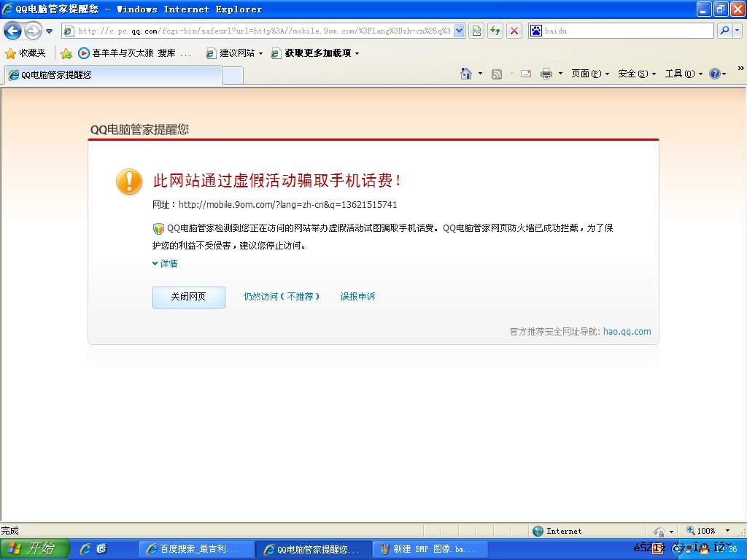Open a new blank tab

click(233, 76)
